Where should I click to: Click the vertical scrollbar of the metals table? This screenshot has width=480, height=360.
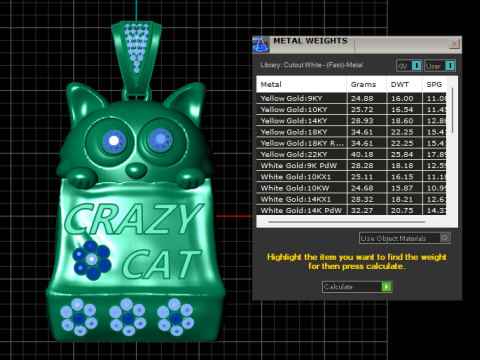pos(452,110)
